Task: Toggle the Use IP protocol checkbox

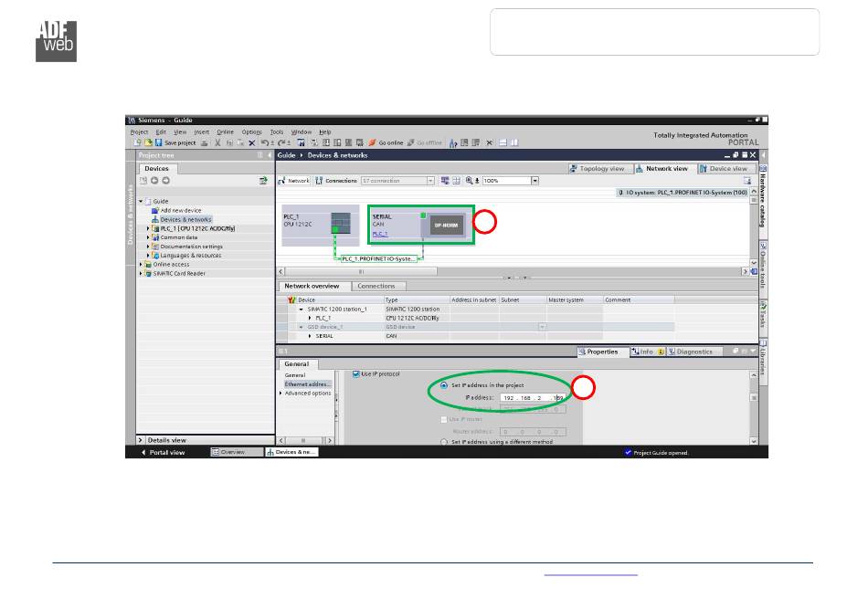Action: (356, 374)
